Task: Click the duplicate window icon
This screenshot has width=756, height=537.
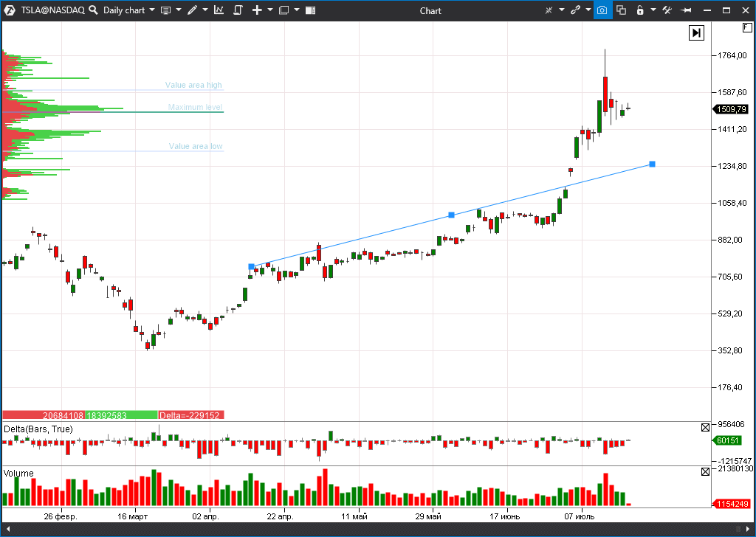Action: click(621, 10)
